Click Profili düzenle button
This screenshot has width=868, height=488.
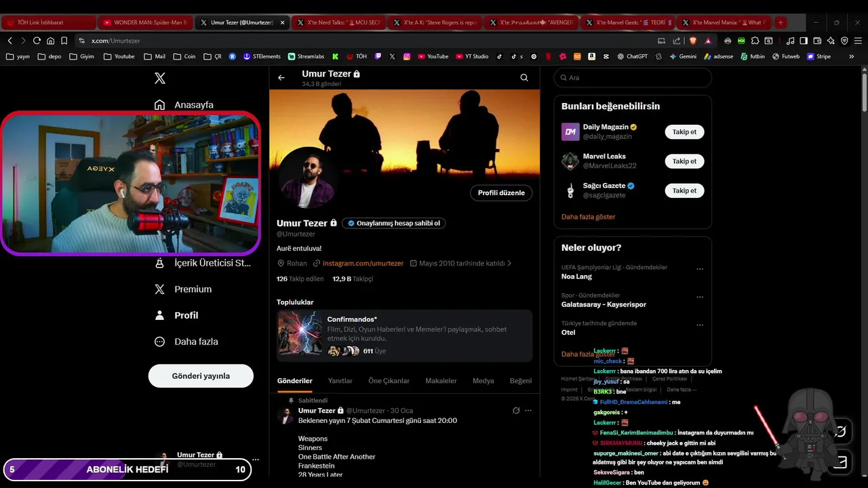pos(501,193)
